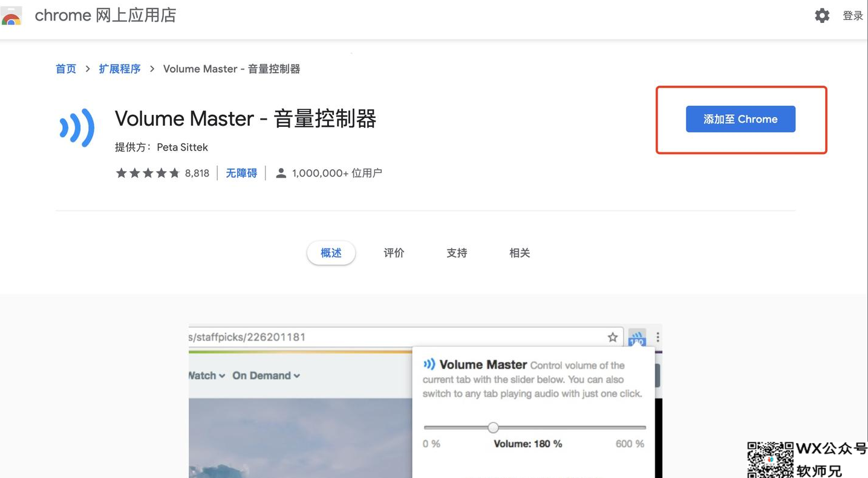Viewport: 868px width, 478px height.
Task: Click the 600 % maximum volume label
Action: [x=630, y=444]
